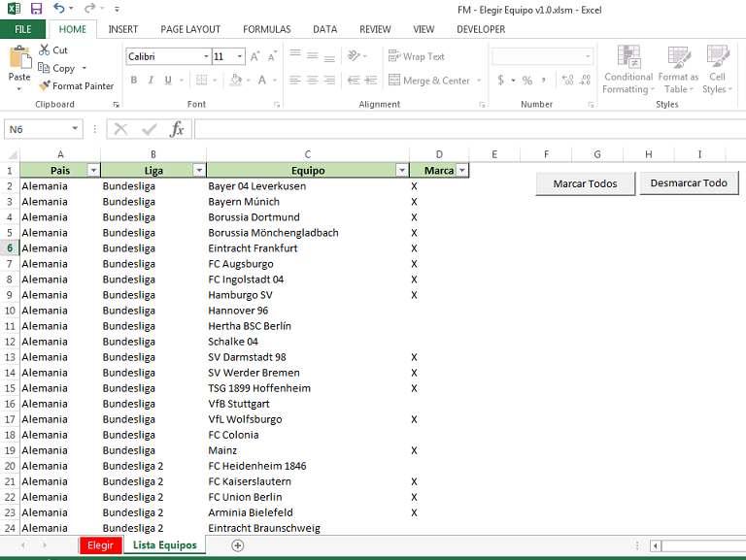Click the Desmarcar Todo button
This screenshot has width=746, height=560.
coord(689,183)
